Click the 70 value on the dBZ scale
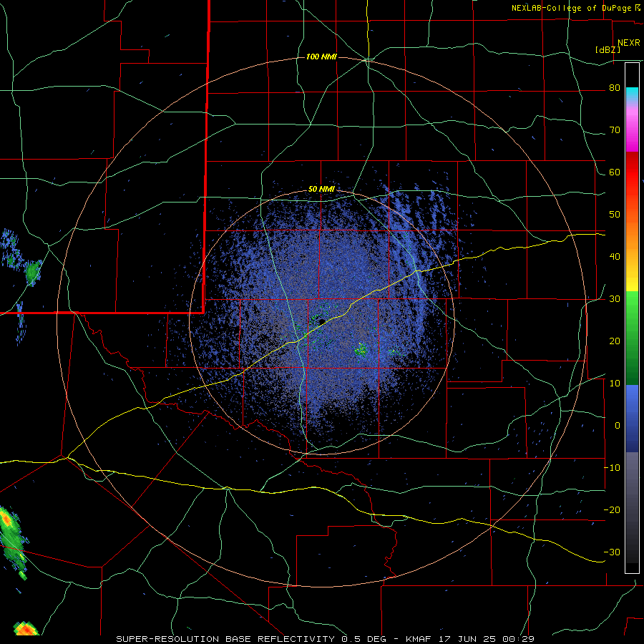Screen dimensions: 644x644 pos(615,130)
